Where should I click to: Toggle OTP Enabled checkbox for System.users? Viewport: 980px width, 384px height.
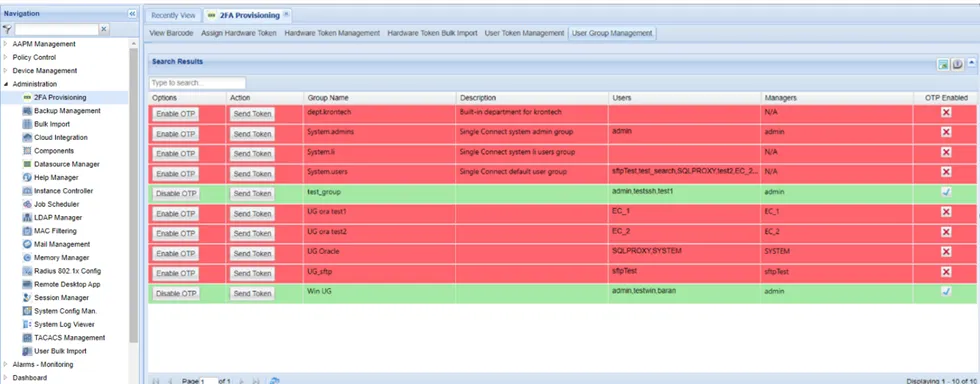pyautogui.click(x=946, y=172)
